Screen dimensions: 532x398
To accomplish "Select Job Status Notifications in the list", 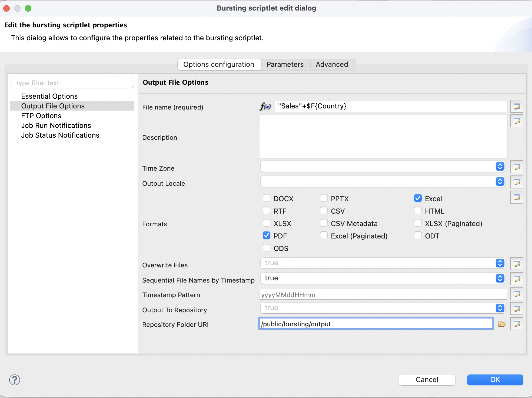I will click(x=72, y=135).
